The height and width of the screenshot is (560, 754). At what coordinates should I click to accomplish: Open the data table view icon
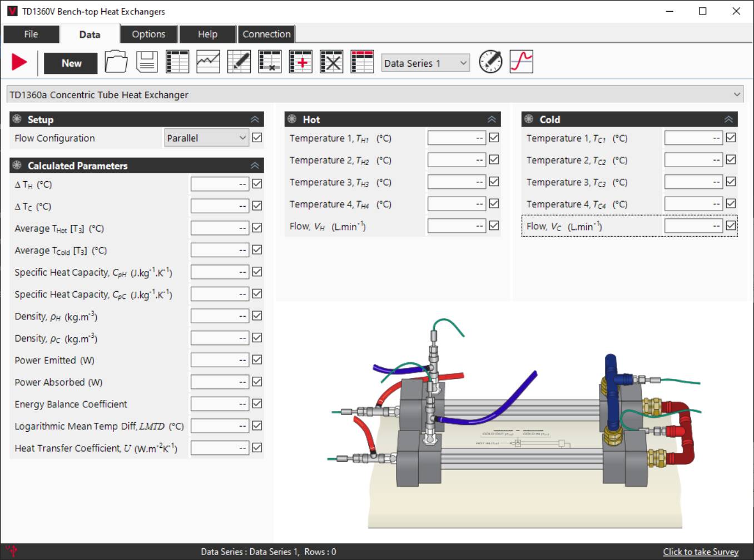coord(177,61)
